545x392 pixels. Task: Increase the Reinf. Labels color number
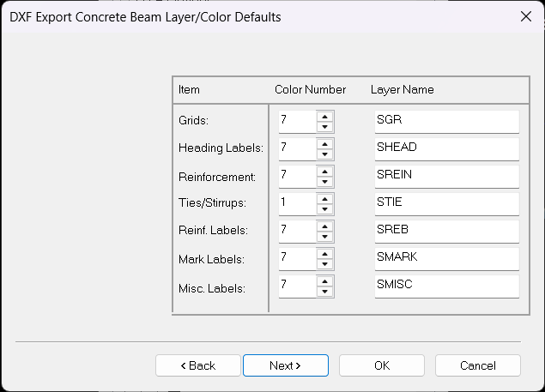[325, 226]
